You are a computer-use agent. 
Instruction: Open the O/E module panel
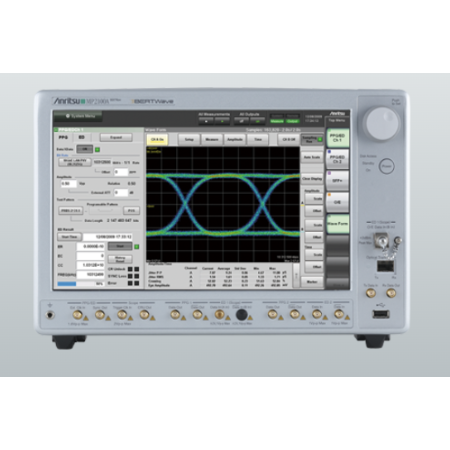tap(337, 202)
